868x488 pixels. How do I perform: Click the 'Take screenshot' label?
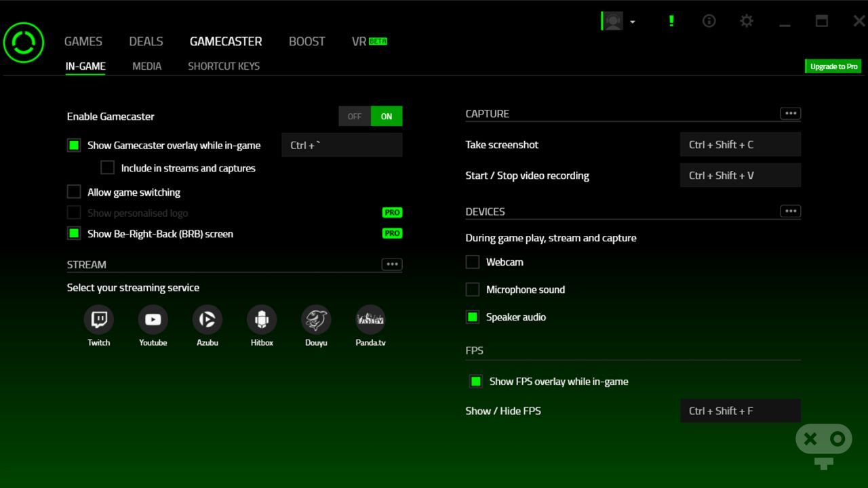502,144
